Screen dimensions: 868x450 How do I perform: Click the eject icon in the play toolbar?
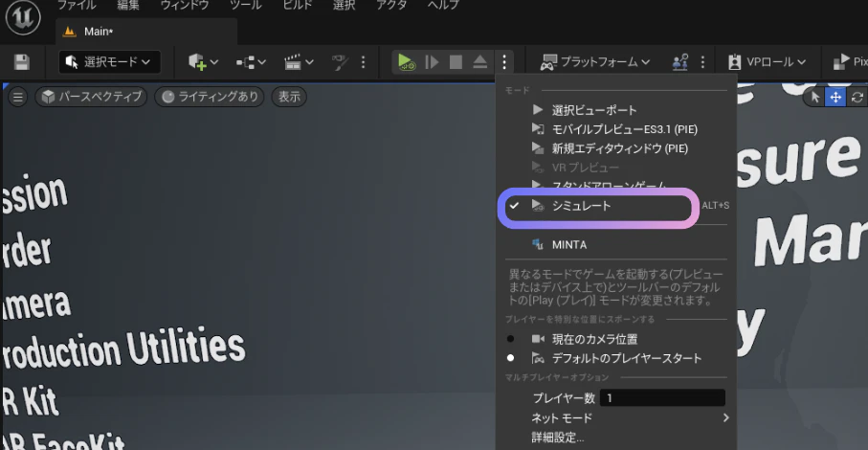pyautogui.click(x=480, y=62)
